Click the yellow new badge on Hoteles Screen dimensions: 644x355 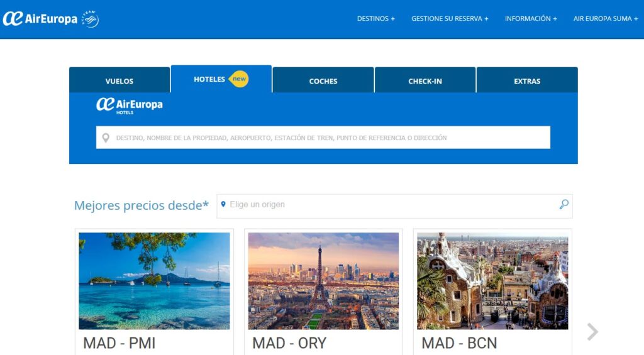[239, 79]
